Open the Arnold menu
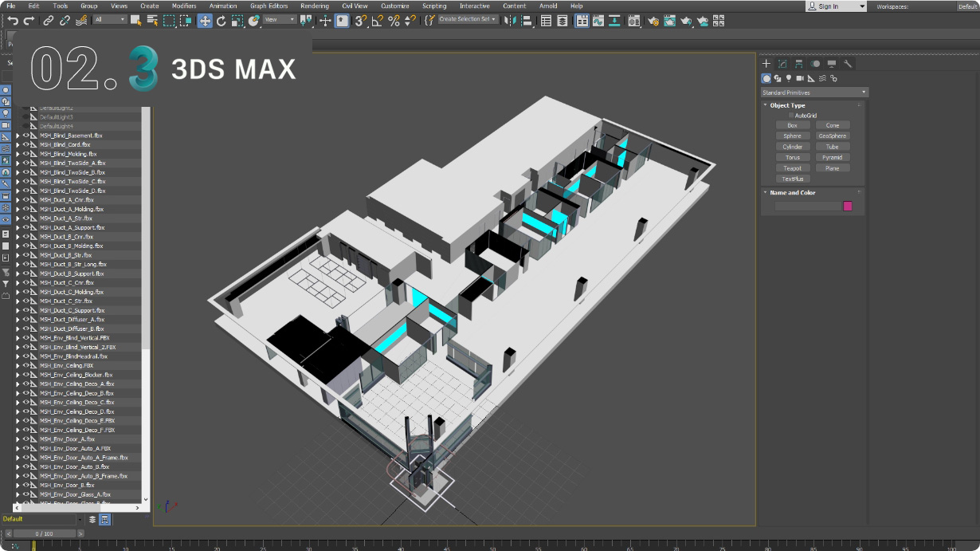 [x=548, y=6]
